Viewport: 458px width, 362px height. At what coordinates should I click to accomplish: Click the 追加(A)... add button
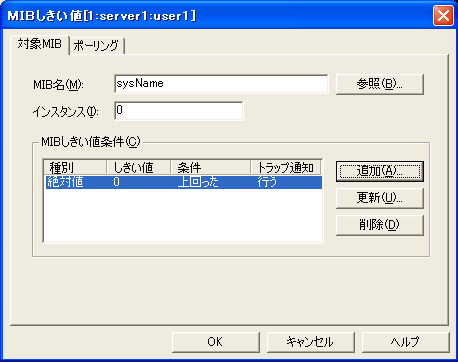pos(380,171)
